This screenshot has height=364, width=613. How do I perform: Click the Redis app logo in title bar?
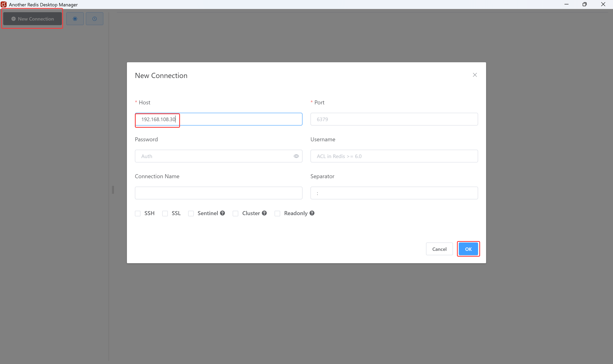[4, 4]
